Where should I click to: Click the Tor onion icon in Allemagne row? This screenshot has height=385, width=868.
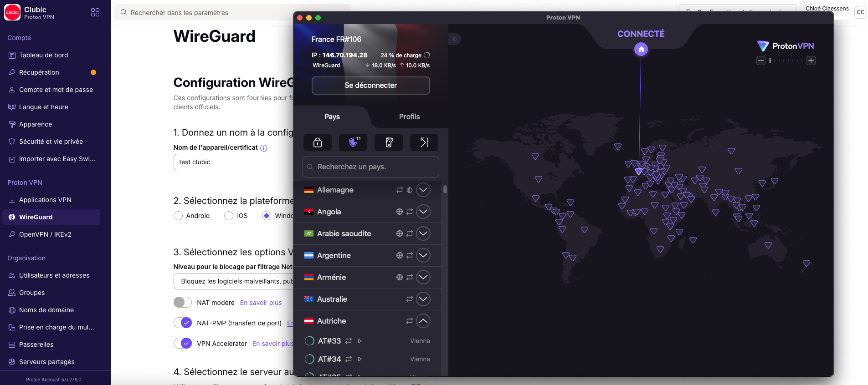(x=410, y=190)
